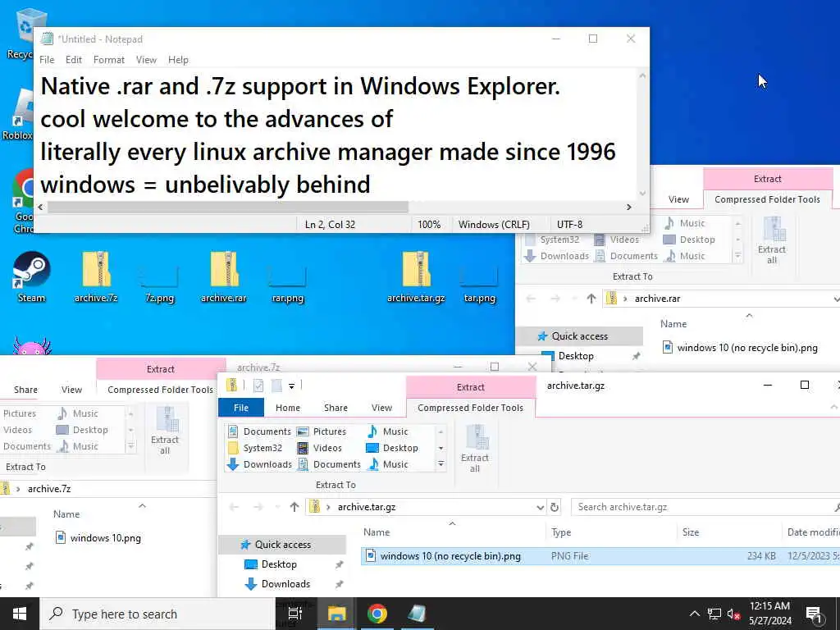Open Notepad File menu
The image size is (840, 630).
[47, 60]
